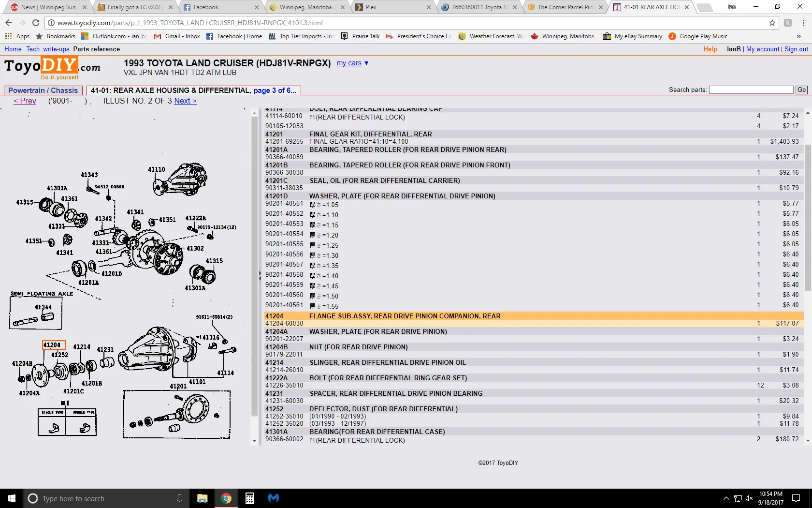The image size is (812, 508).
Task: Open the Prairie Talk bookmark
Action: click(x=360, y=36)
